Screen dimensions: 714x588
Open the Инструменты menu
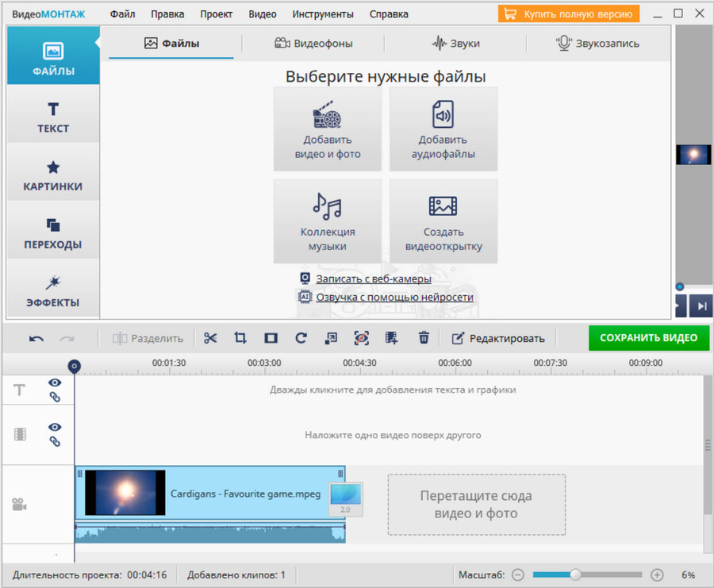(x=323, y=14)
